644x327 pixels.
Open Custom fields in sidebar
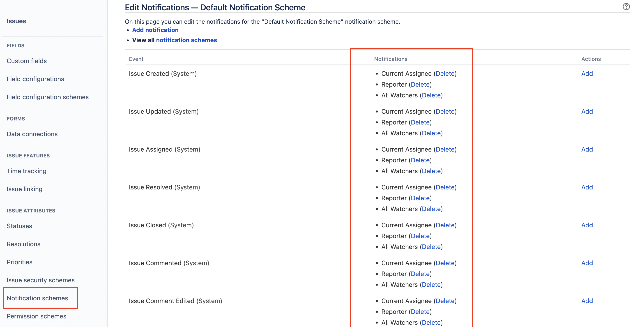pyautogui.click(x=27, y=61)
